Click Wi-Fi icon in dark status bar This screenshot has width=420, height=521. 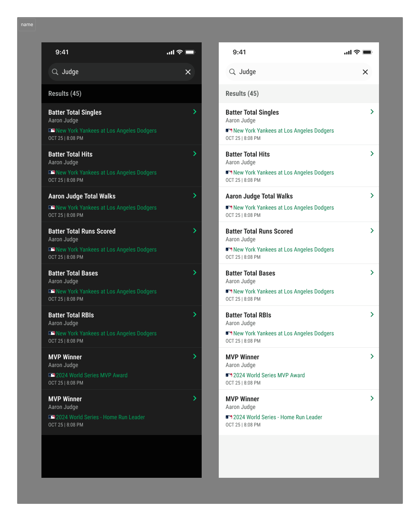point(179,52)
